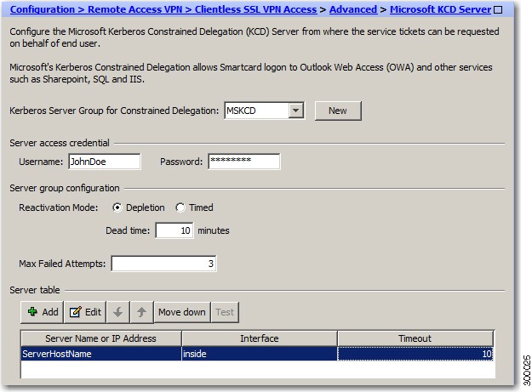
Task: Click the down arrow icon button
Action: pyautogui.click(x=118, y=312)
